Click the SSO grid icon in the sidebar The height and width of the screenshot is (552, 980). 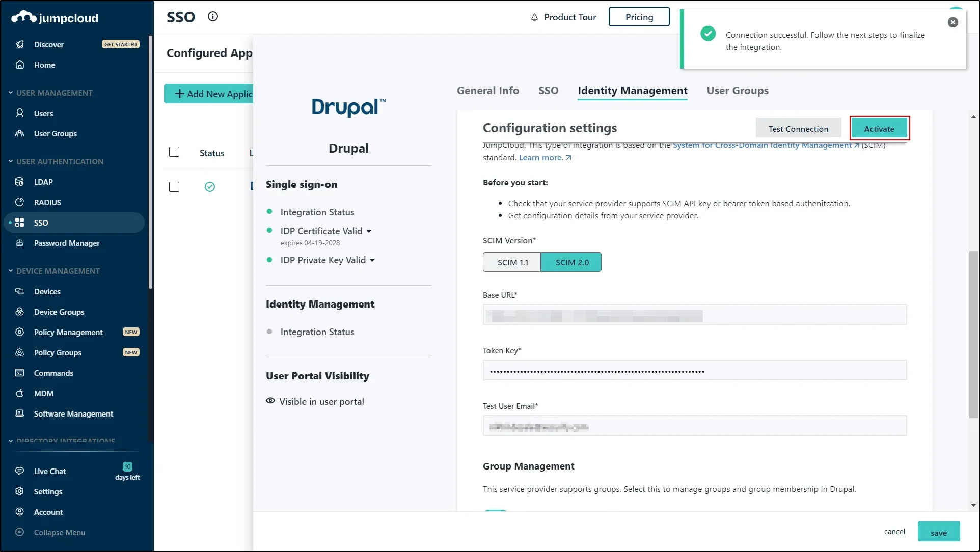(20, 223)
